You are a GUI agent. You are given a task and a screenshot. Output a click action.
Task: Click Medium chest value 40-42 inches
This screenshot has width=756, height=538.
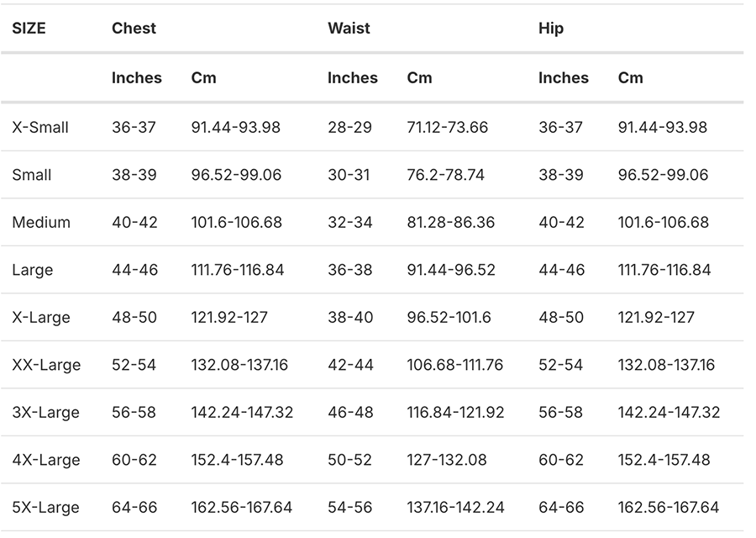(136, 223)
